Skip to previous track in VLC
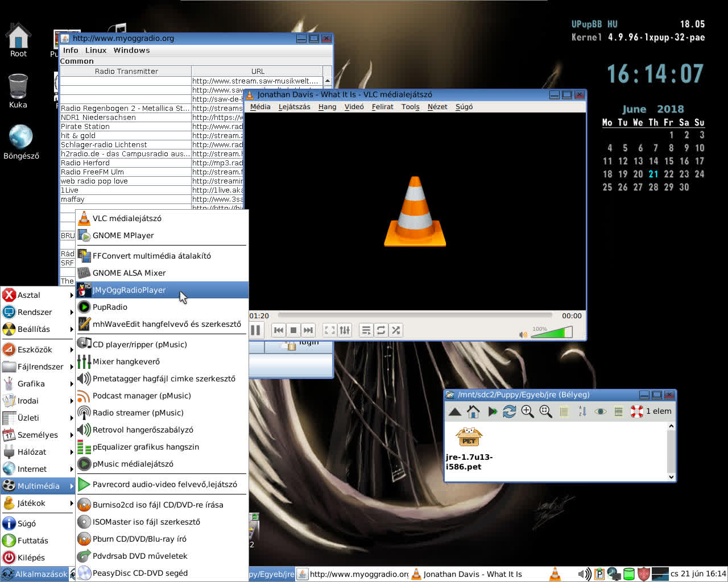Screen dimensions: 728x582 (x=279, y=330)
